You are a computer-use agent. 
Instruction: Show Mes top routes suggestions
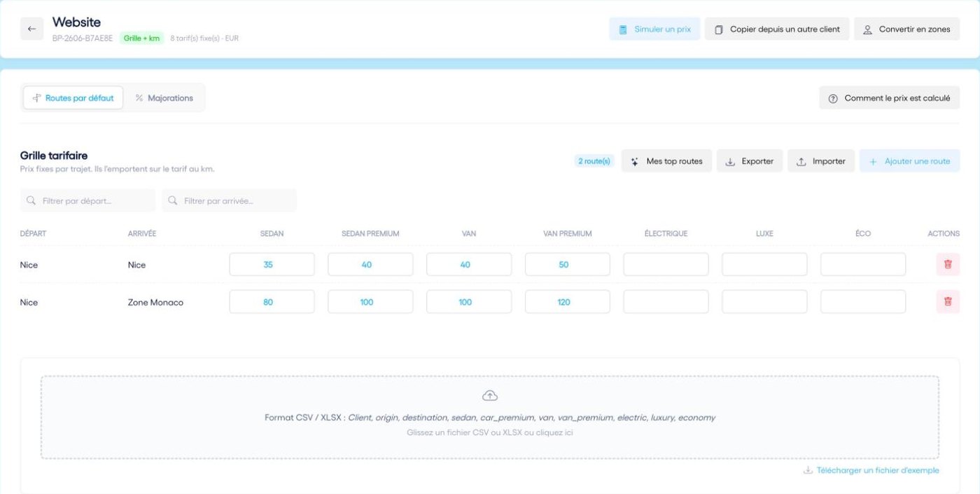pos(666,161)
